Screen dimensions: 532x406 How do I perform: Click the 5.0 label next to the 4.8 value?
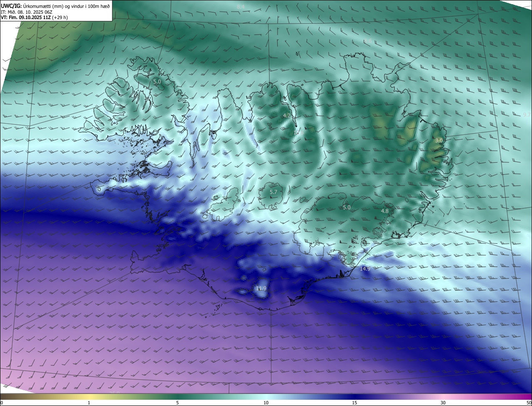[x=347, y=207]
